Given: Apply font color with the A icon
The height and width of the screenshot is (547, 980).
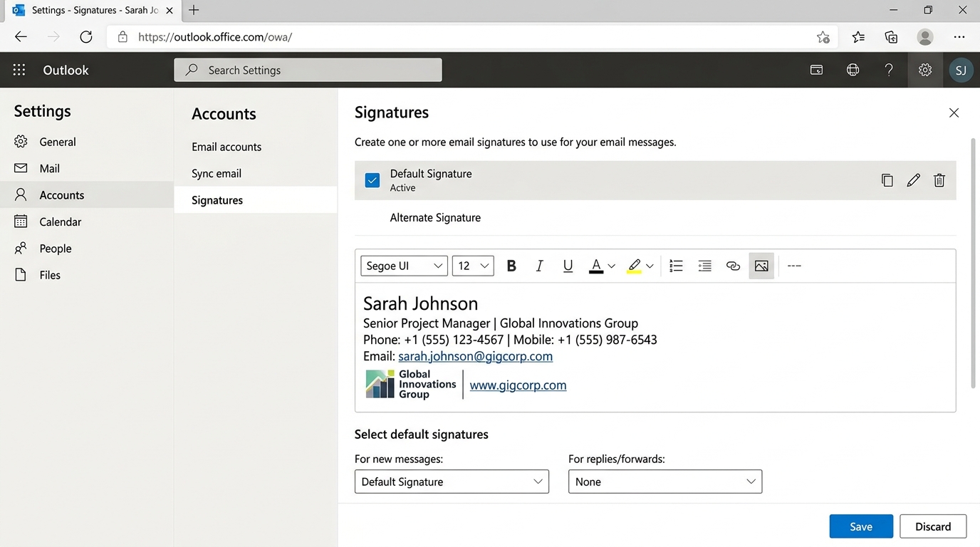Looking at the screenshot, I should tap(596, 266).
